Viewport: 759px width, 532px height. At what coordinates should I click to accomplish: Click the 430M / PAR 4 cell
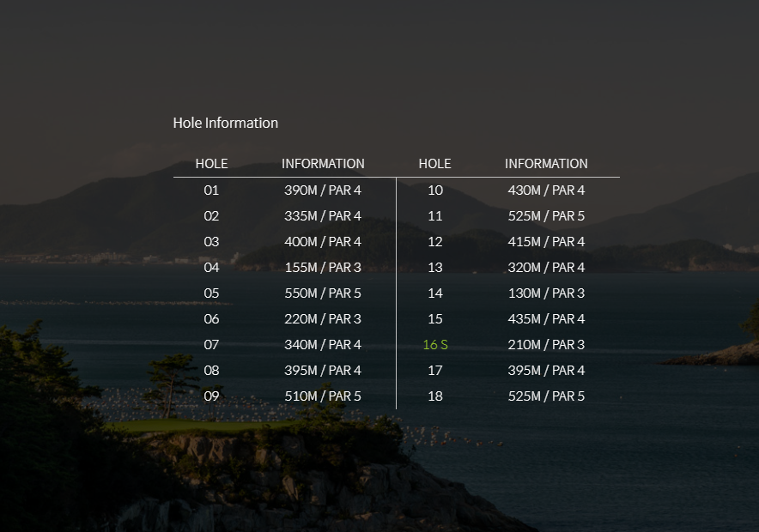(x=547, y=190)
